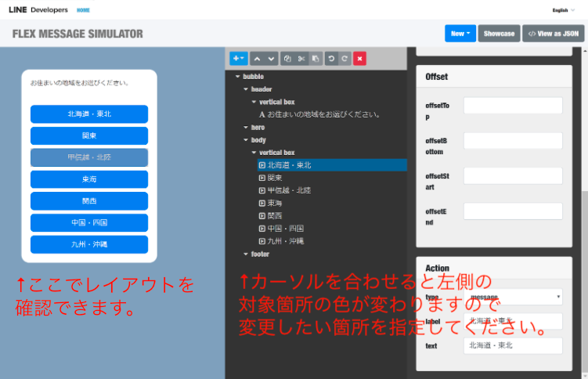Screen dimensions: 588x379
Task: Collapse the bubble tree node
Action: point(237,77)
